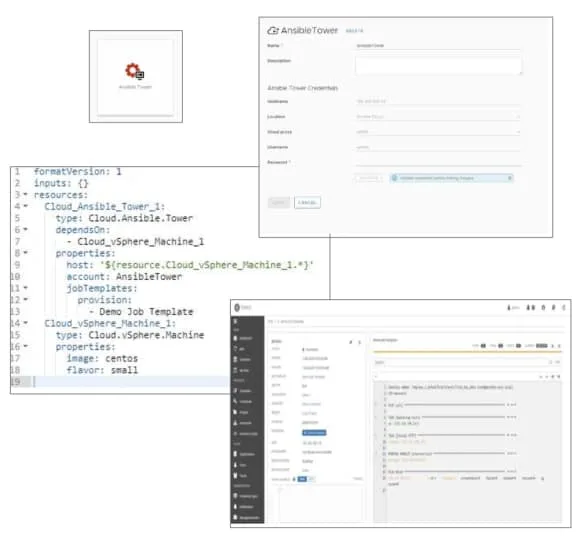
Task: Click the highlighted blue label in job details
Action: pyautogui.click(x=314, y=433)
